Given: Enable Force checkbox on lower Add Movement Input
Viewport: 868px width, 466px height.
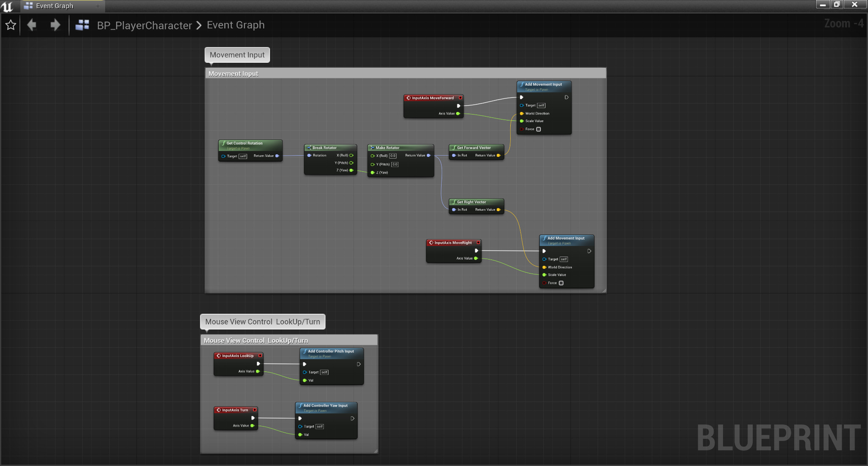Looking at the screenshot, I should 561,283.
